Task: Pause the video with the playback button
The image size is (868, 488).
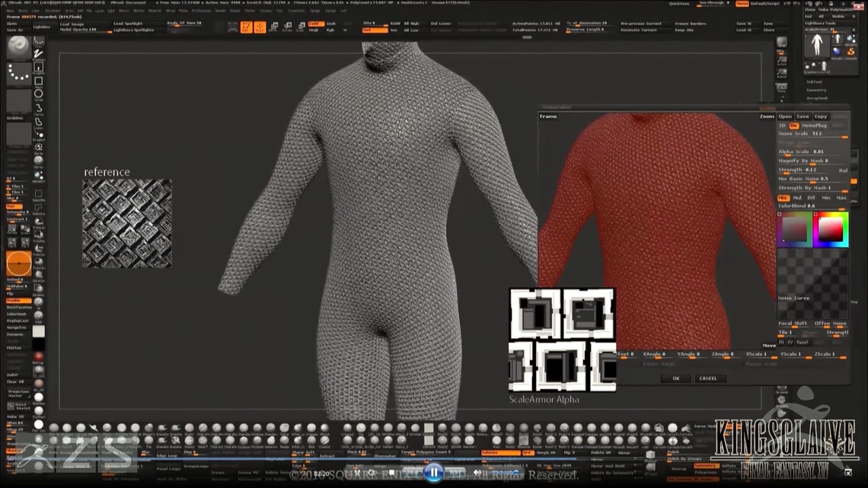Action: (x=433, y=473)
